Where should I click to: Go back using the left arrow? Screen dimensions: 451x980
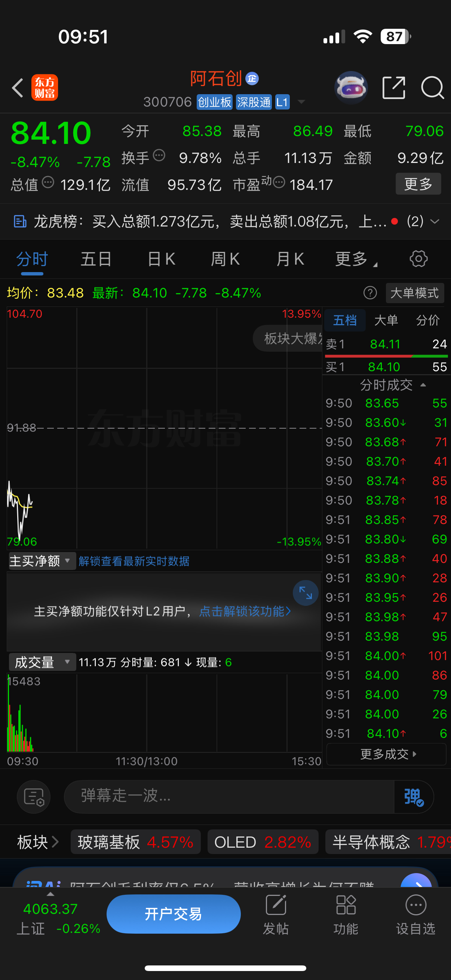click(18, 88)
